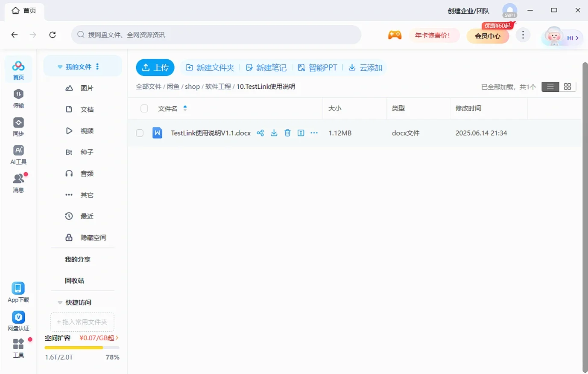Collapse the 我的文件 section

pyautogui.click(x=60, y=66)
